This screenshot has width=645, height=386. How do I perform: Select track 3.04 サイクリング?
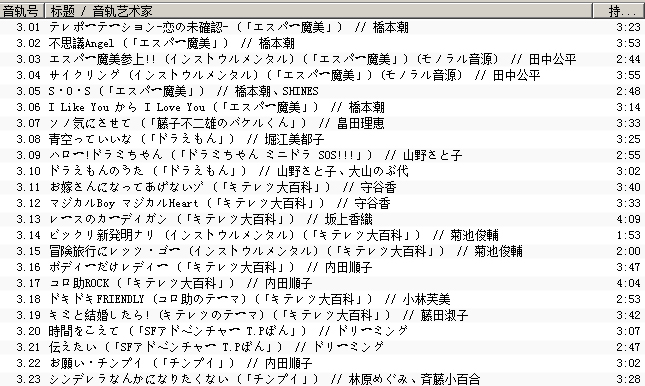(322, 75)
